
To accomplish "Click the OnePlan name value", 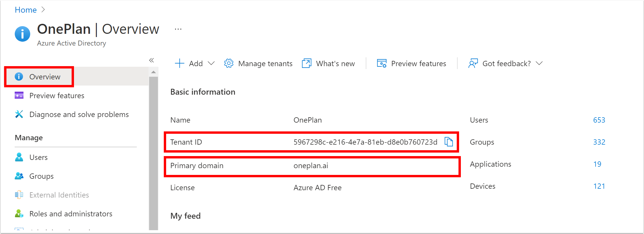I will click(308, 120).
